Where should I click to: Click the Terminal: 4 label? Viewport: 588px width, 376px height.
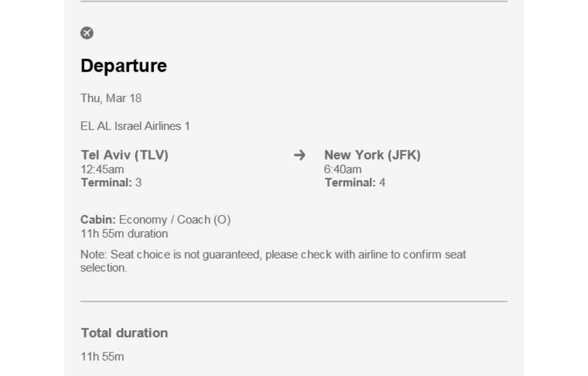355,183
